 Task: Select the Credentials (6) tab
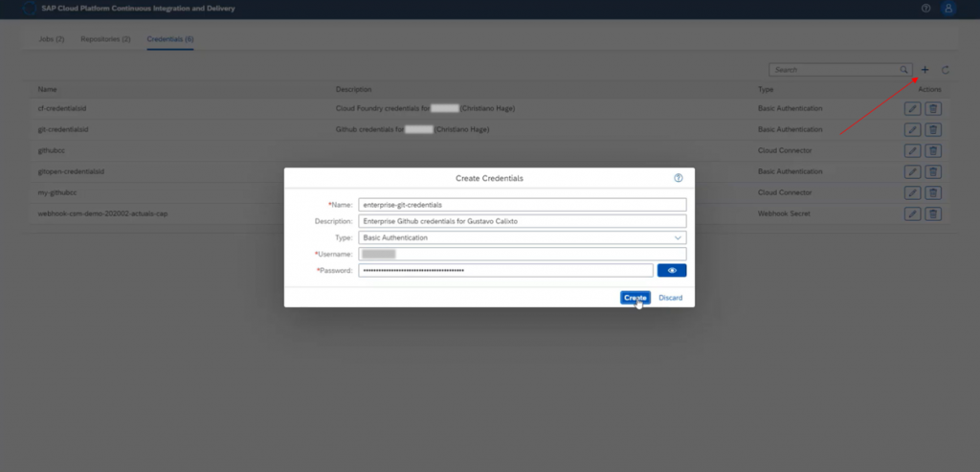pos(170,38)
